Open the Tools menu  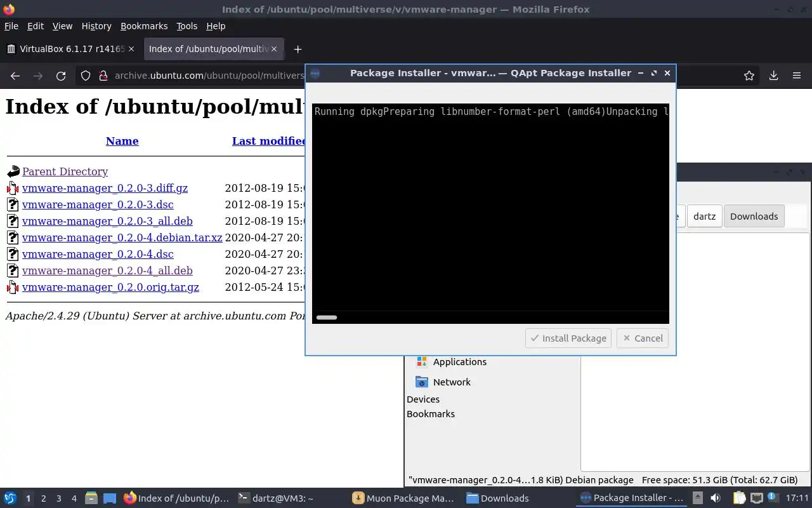click(187, 26)
